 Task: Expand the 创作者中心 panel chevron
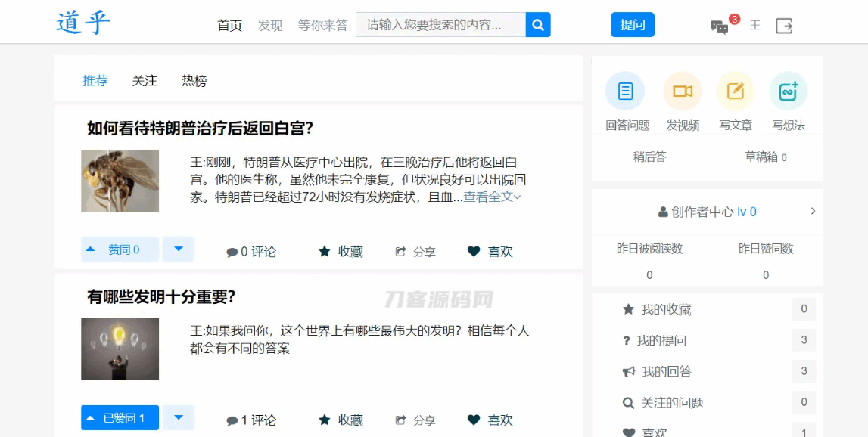[x=814, y=211]
